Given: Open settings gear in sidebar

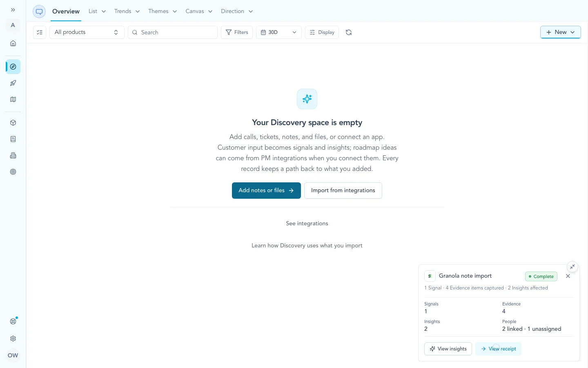Looking at the screenshot, I should [13, 339].
